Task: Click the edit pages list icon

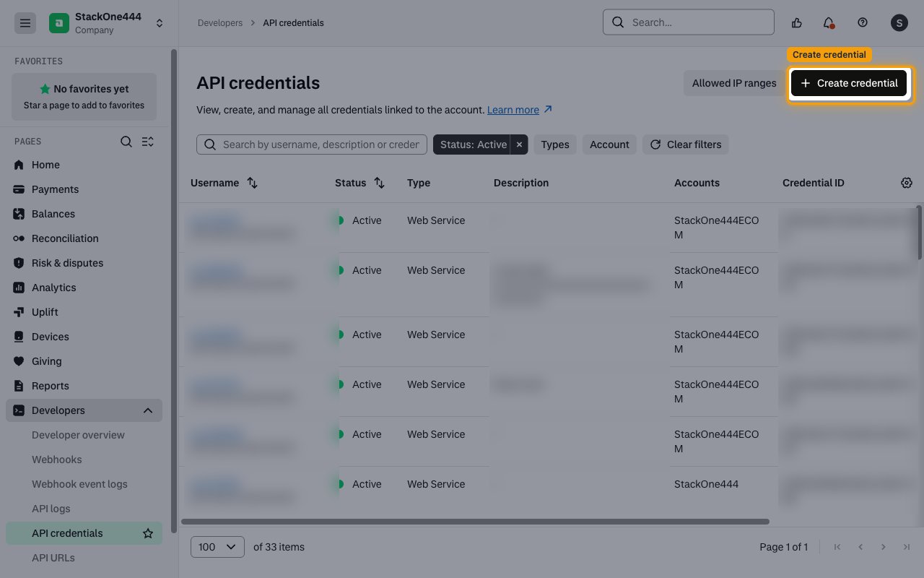Action: coord(148,142)
